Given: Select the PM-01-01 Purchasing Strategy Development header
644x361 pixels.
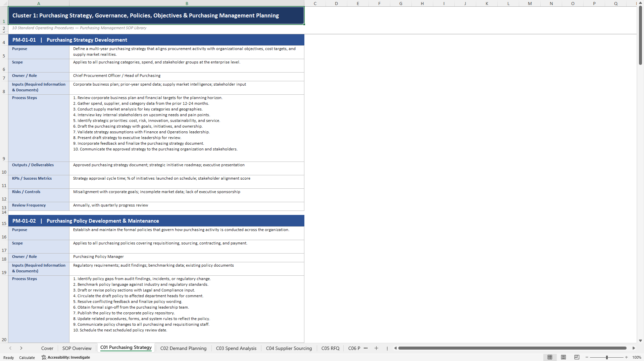Looking at the screenshot, I should coord(156,40).
